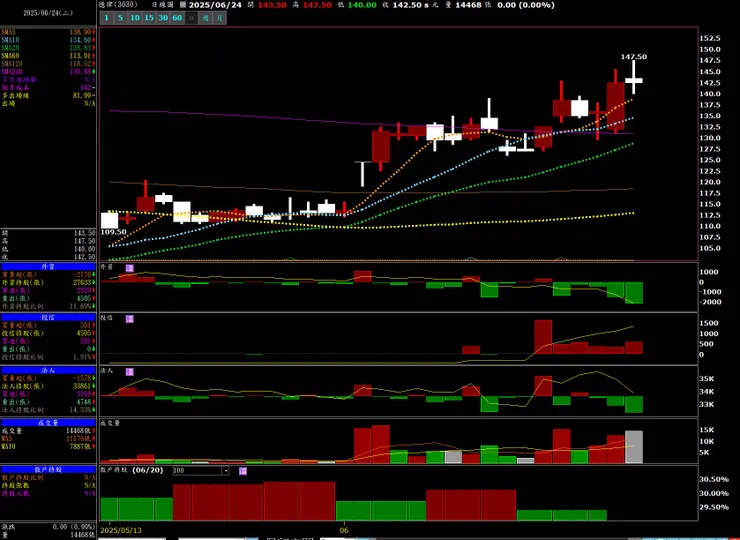Open the purple settings icon in 外資 panel

[129, 268]
